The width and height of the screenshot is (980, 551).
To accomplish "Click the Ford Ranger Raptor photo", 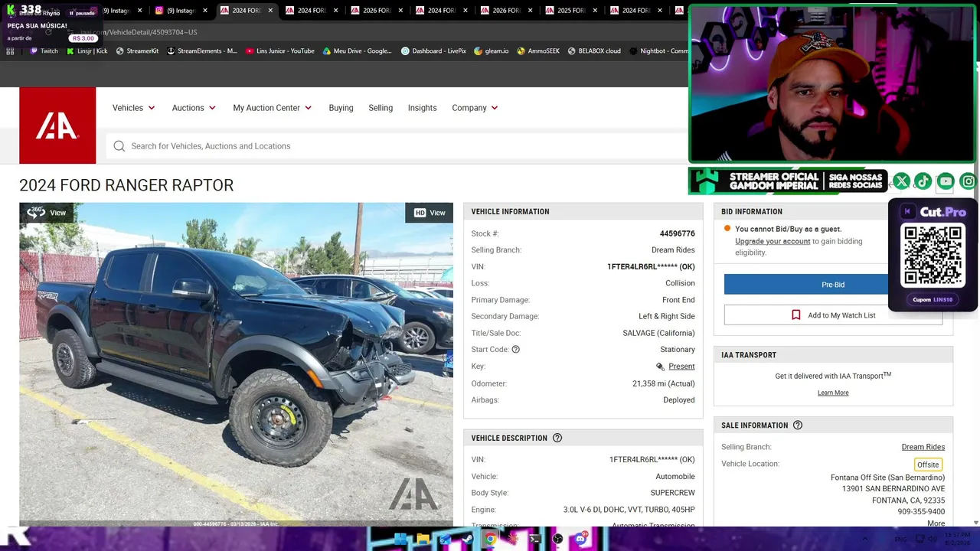I will [x=236, y=364].
